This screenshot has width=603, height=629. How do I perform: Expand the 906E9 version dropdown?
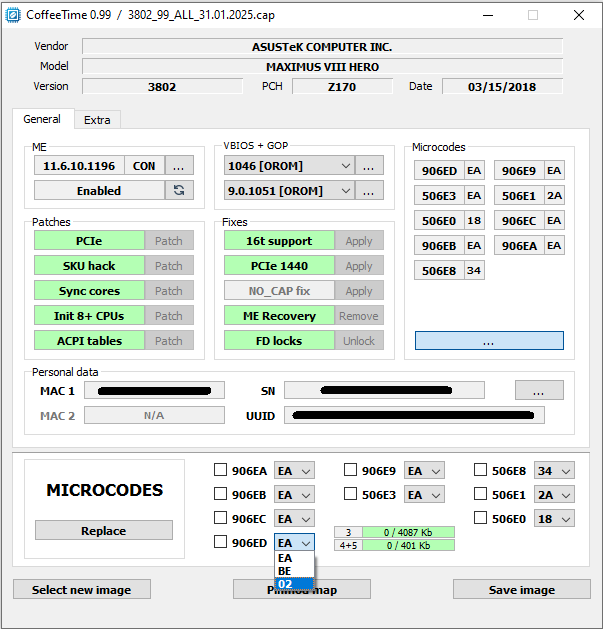click(x=424, y=471)
